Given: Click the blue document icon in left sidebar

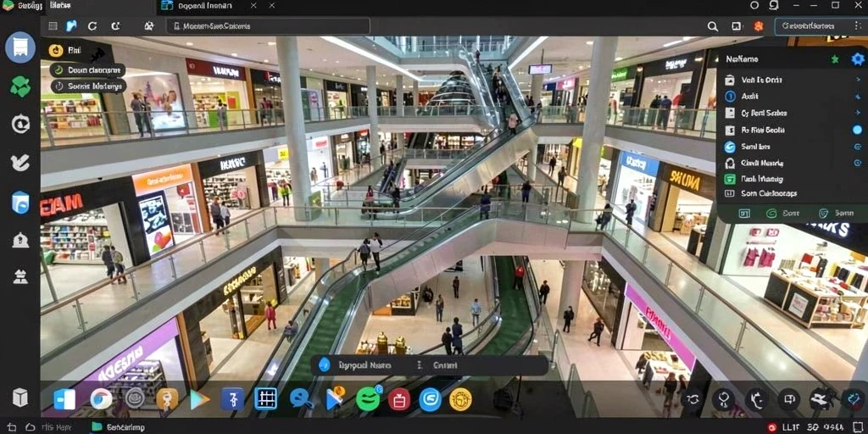Looking at the screenshot, I should click(20, 47).
